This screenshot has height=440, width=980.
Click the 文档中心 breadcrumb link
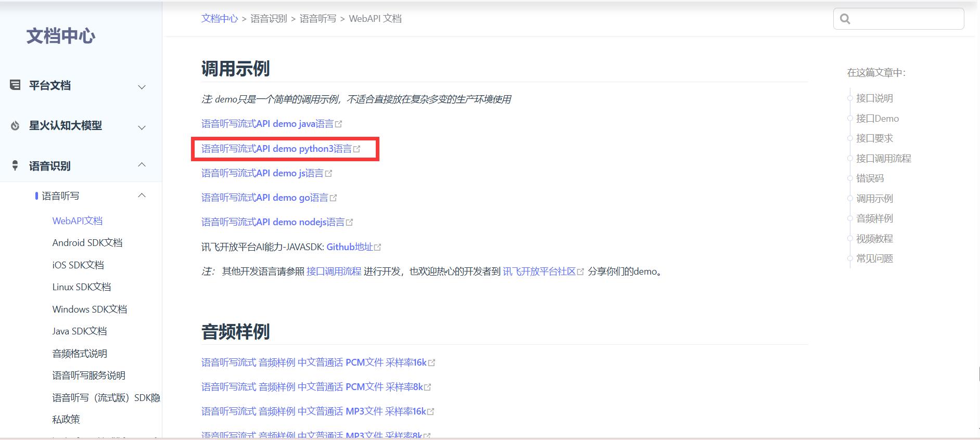[x=220, y=19]
